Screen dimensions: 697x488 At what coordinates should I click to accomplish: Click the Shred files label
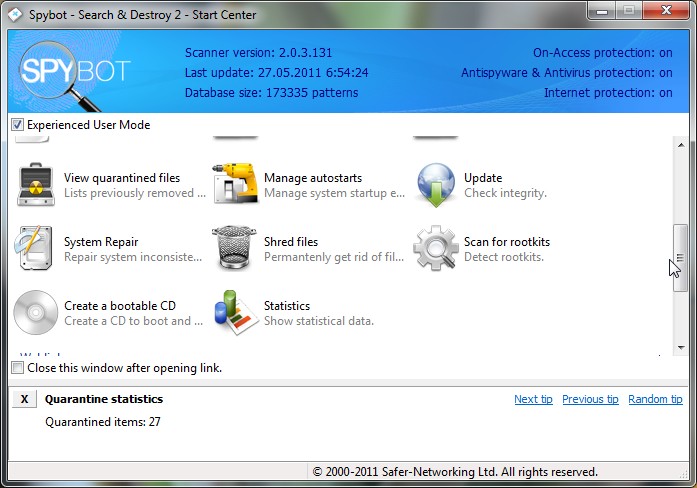tap(291, 242)
